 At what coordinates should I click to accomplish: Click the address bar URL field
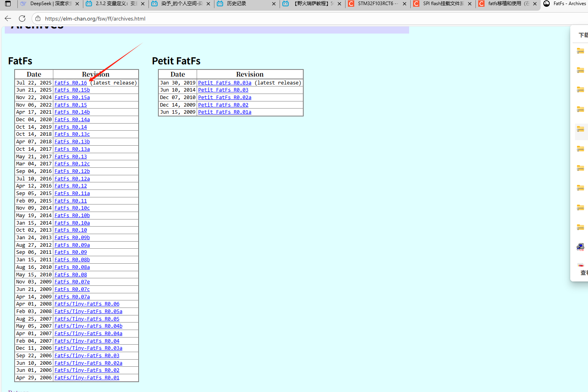pyautogui.click(x=95, y=19)
